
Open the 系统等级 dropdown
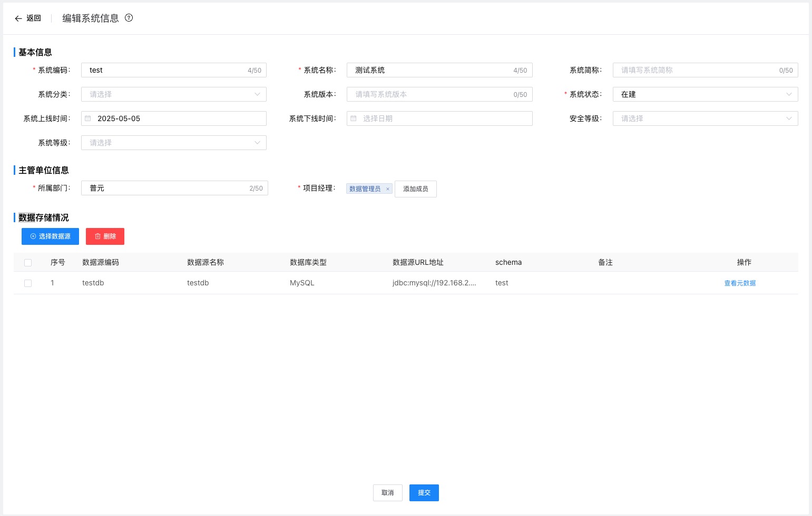[174, 142]
